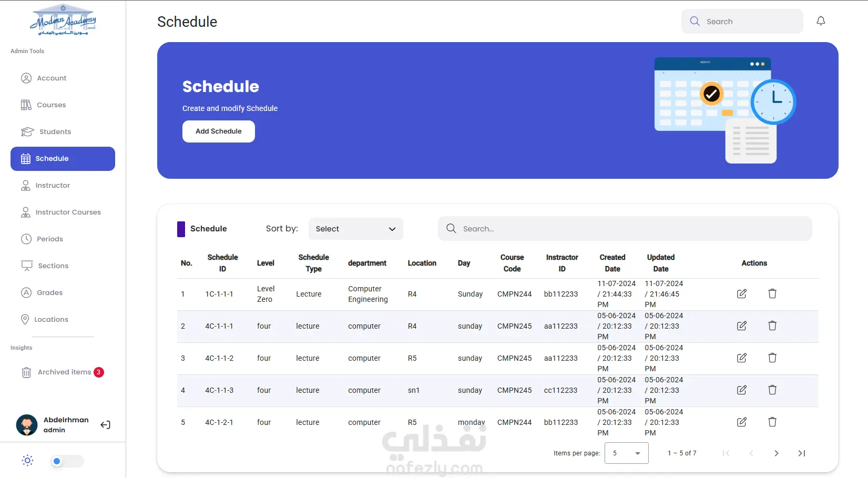Delete the 4C-1-2-1 schedule entry
Viewport: 868px width, 478px height.
coord(772,422)
